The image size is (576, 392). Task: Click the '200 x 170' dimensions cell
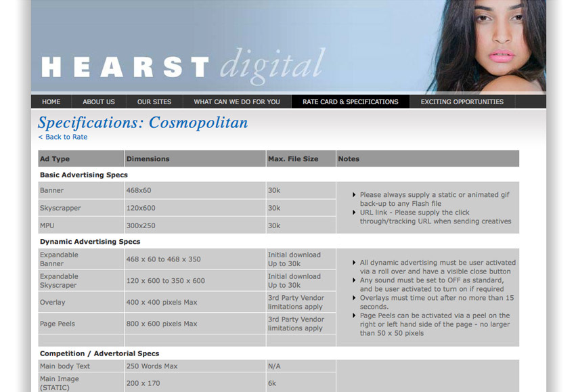(x=195, y=383)
